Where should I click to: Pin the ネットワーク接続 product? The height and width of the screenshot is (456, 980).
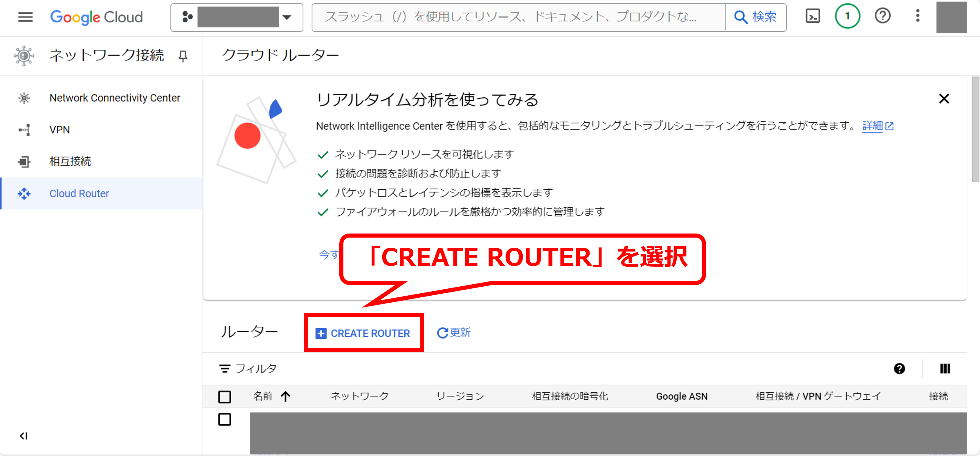point(183,56)
